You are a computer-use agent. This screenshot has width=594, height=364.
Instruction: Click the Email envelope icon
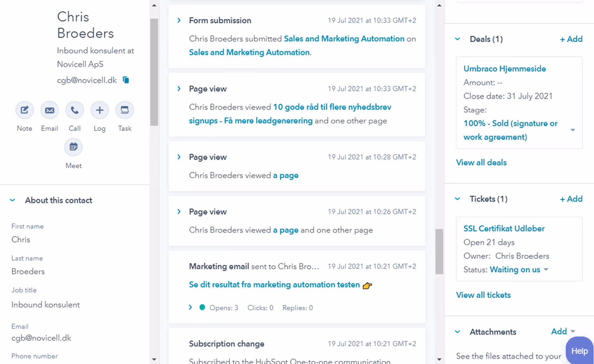coord(49,110)
